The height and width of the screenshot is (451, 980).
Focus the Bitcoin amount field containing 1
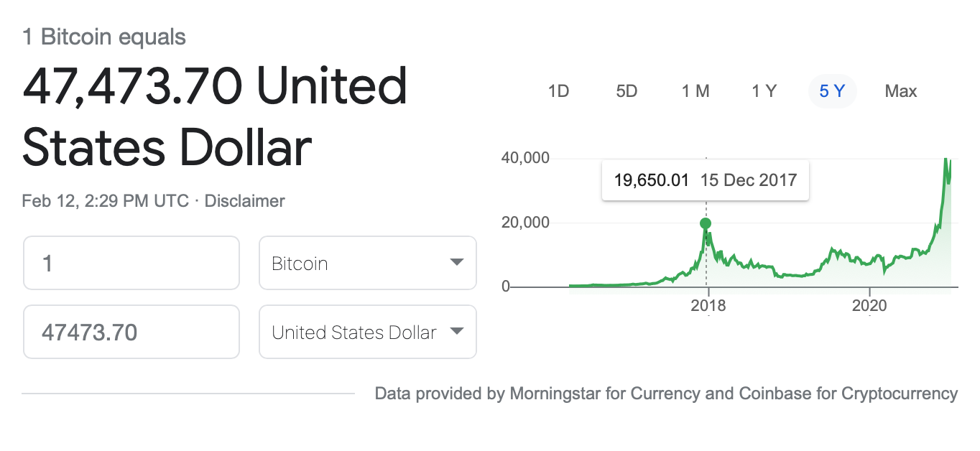[131, 263]
